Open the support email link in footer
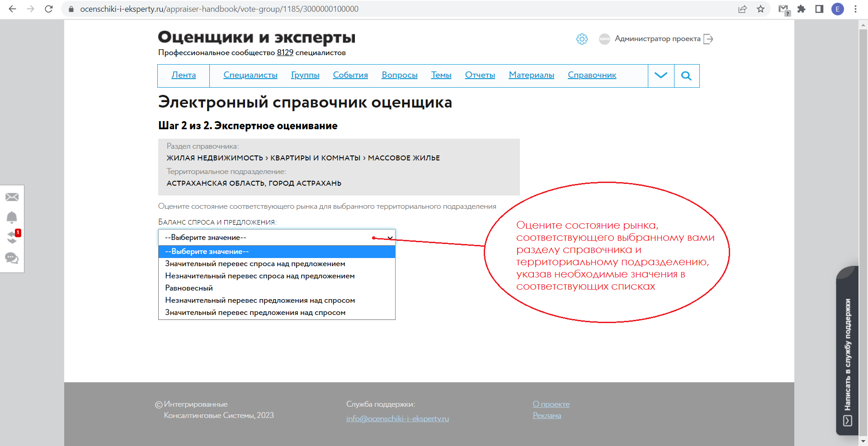Image resolution: width=868 pixels, height=446 pixels. [398, 418]
